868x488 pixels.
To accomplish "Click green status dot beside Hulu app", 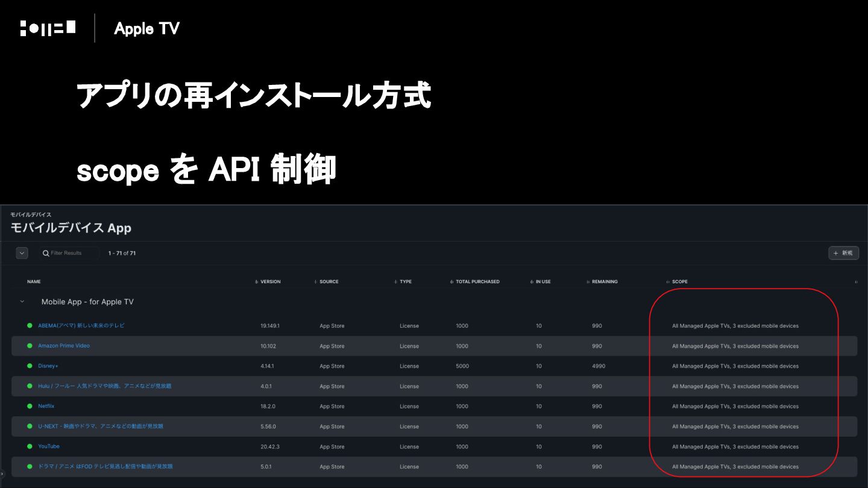I will (x=30, y=386).
